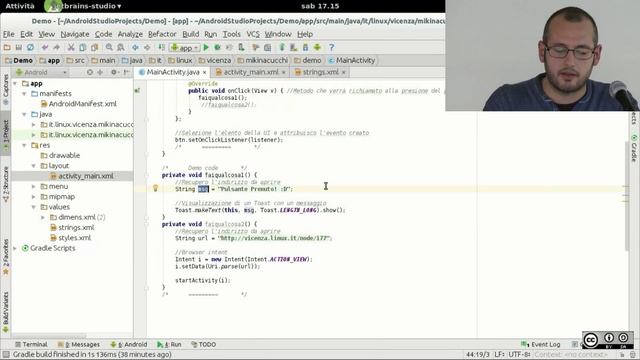The image size is (640, 360).
Task: Expand the menu folder arrow
Action: (x=34, y=187)
